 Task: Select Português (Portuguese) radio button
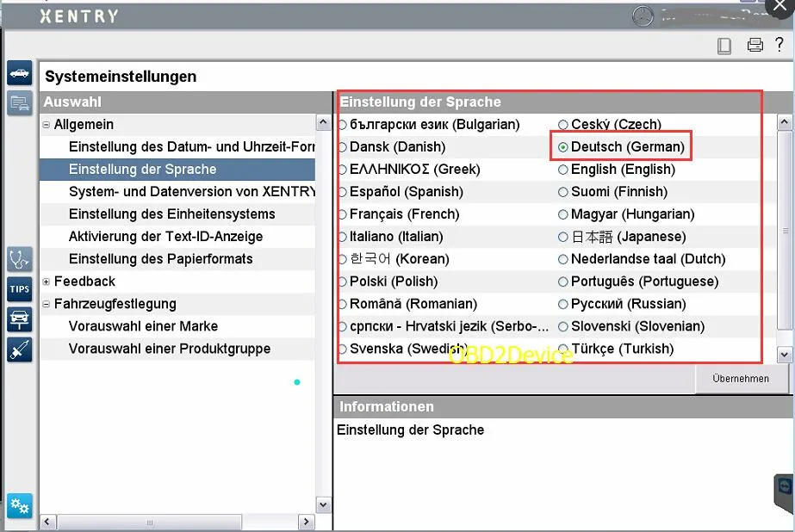(x=562, y=281)
